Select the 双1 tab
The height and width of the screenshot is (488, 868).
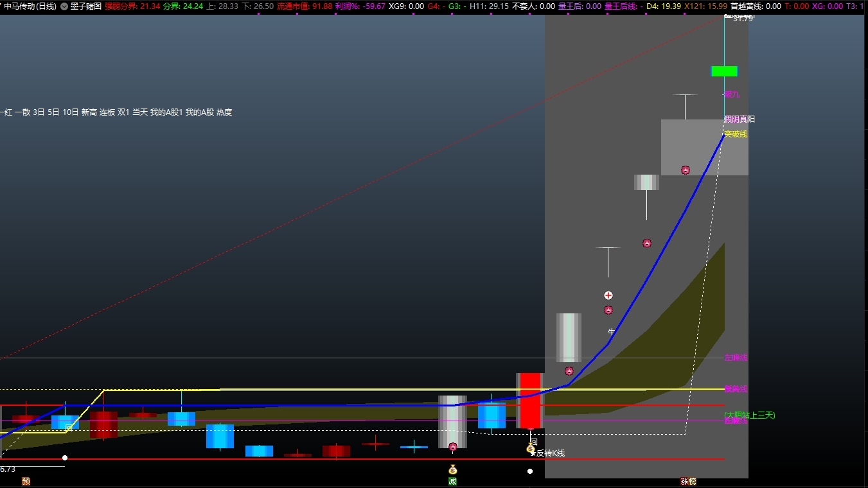click(123, 112)
